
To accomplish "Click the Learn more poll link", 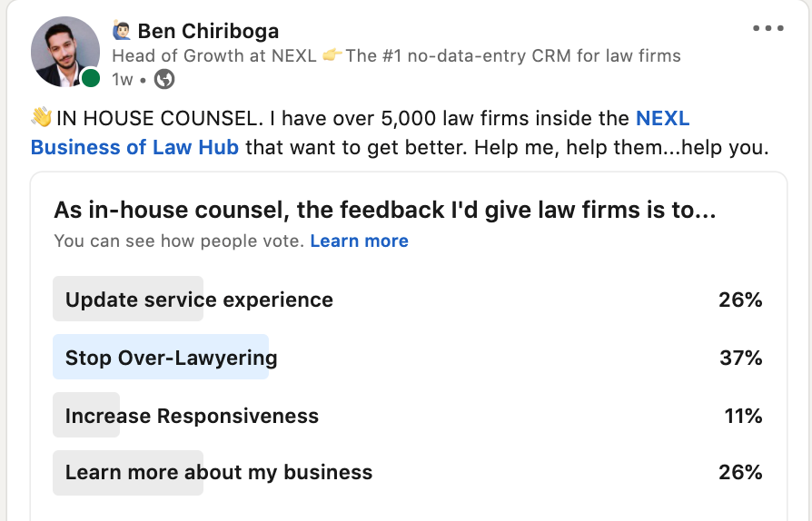I will [359, 241].
